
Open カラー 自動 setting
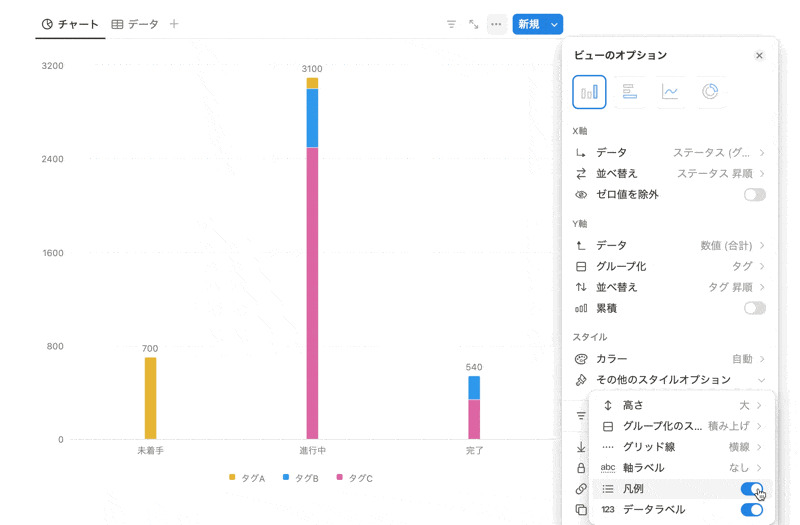click(x=669, y=359)
